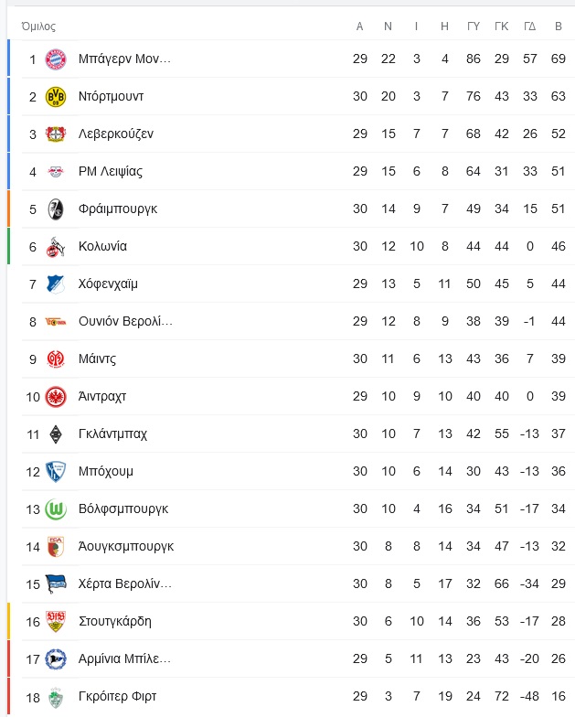
Task: Open the Ντόρτμουντ team link
Action: tap(111, 97)
